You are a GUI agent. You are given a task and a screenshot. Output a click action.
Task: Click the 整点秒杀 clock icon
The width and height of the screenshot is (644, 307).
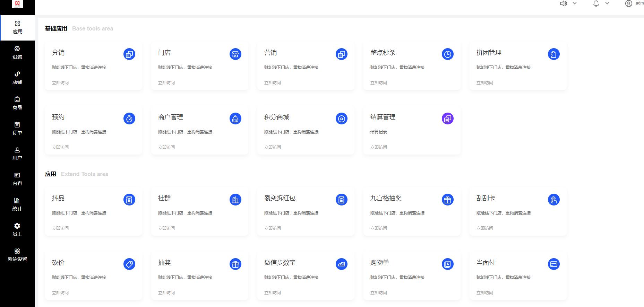click(x=448, y=54)
